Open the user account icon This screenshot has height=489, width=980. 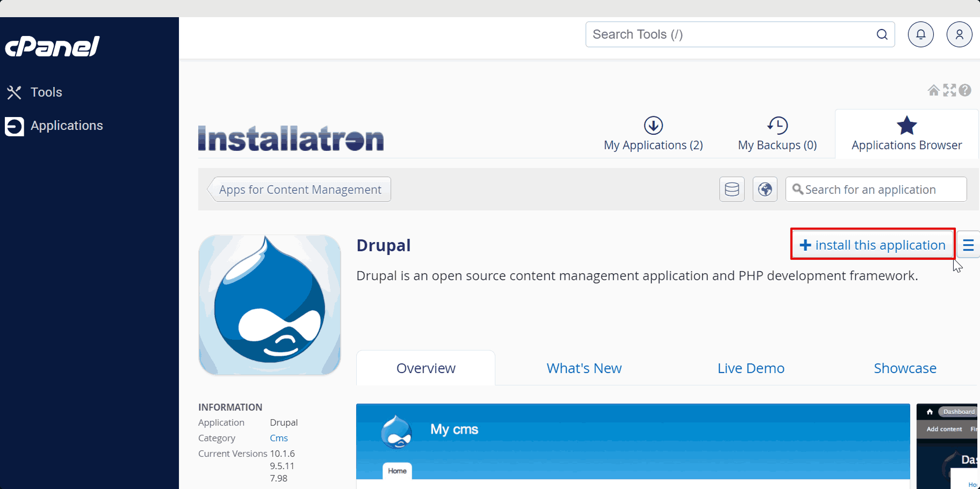point(959,34)
